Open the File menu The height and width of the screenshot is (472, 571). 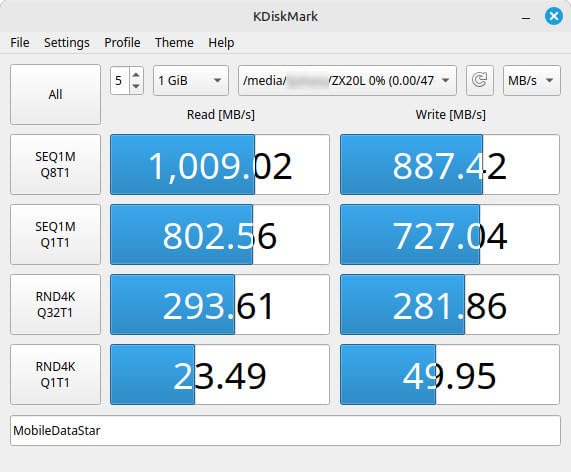point(20,43)
